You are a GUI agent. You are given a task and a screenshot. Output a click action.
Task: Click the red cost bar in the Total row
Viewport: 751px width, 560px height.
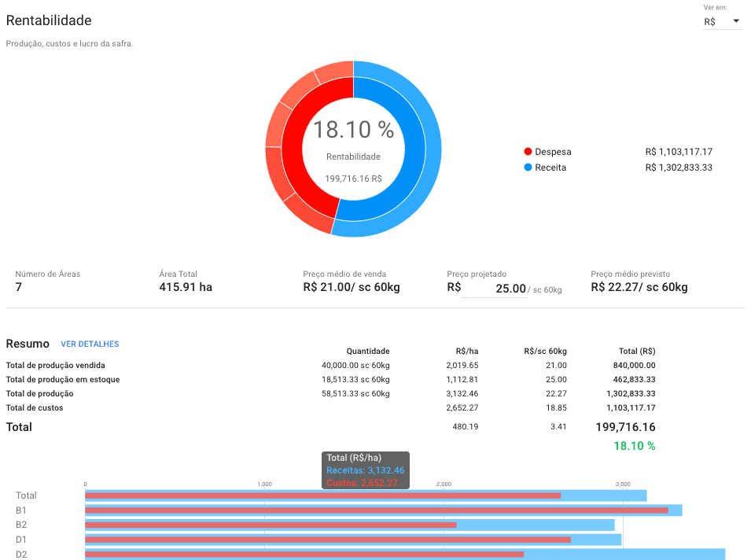point(322,496)
